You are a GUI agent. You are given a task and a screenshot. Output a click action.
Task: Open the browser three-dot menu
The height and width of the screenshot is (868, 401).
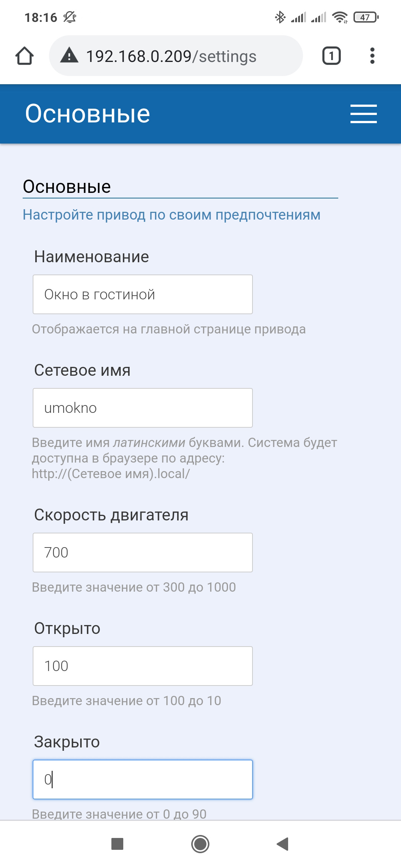372,56
